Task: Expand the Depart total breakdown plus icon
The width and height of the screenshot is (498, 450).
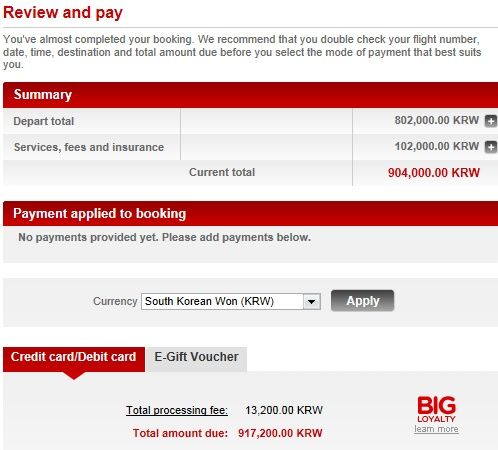Action: point(490,121)
